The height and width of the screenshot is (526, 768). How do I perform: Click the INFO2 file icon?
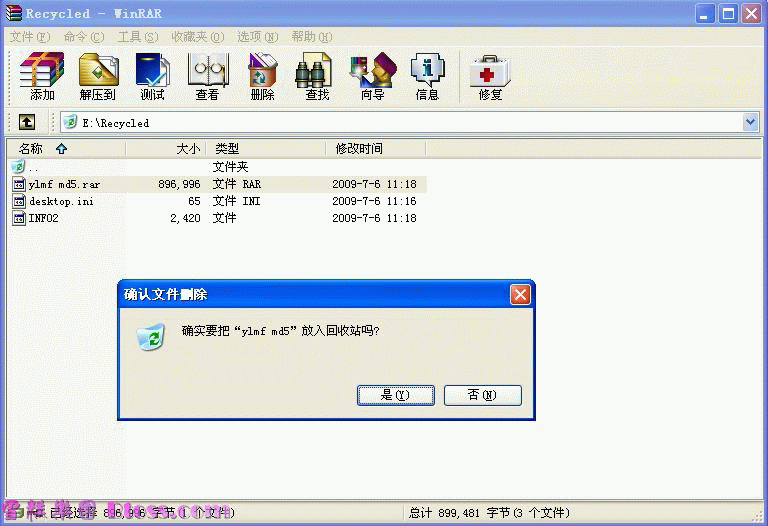tap(19, 218)
